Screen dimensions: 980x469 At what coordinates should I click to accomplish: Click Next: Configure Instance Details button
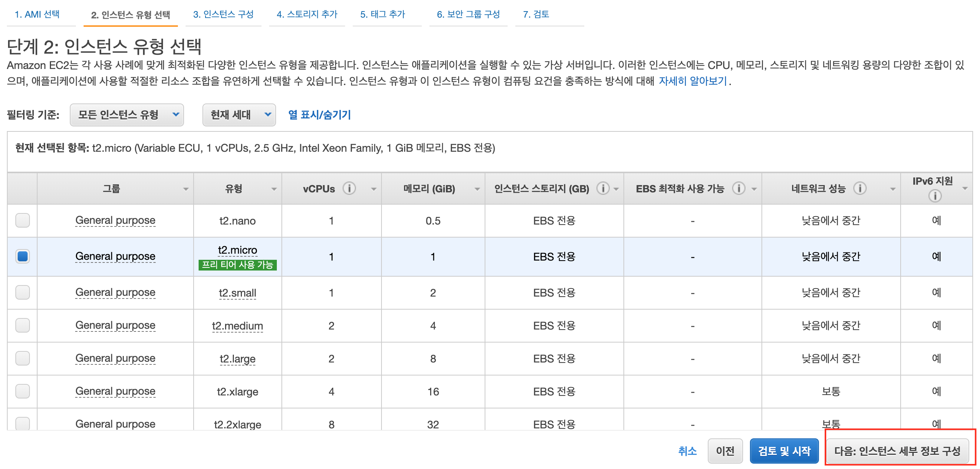897,451
